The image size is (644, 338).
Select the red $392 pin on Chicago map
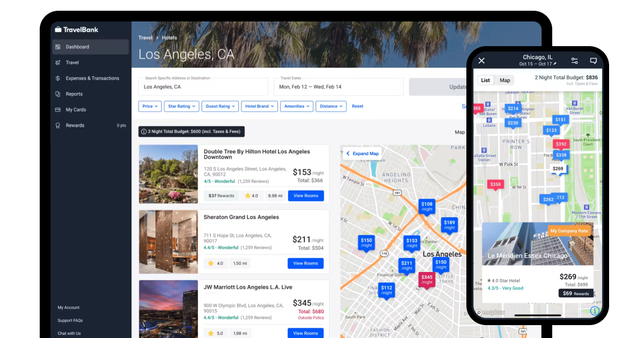point(561,144)
